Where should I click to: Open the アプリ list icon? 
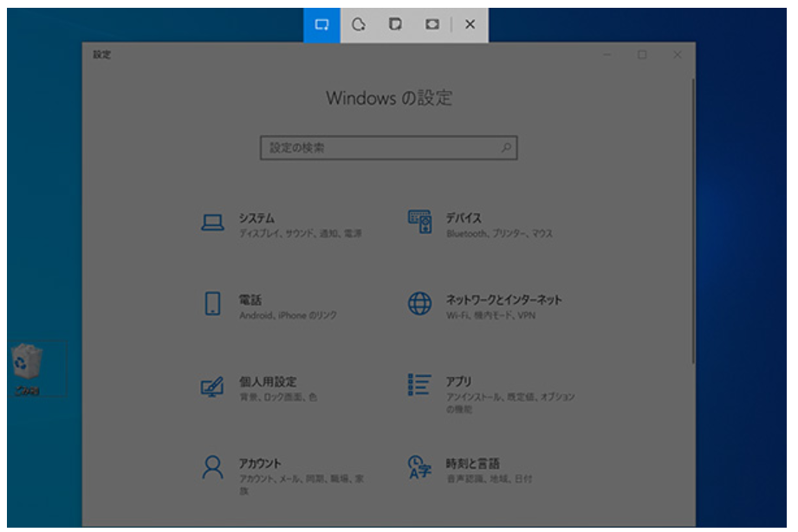(x=419, y=385)
